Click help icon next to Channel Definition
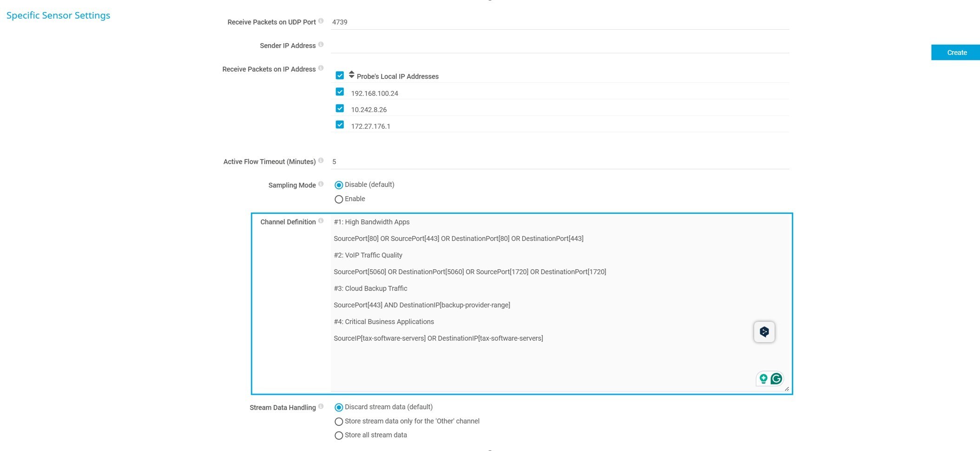980x451 pixels. [x=321, y=221]
